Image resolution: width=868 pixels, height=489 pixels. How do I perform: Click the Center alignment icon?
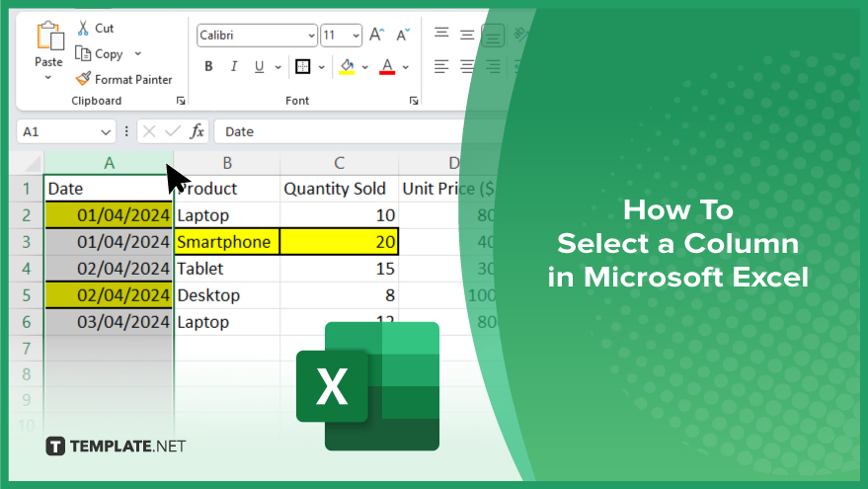467,66
